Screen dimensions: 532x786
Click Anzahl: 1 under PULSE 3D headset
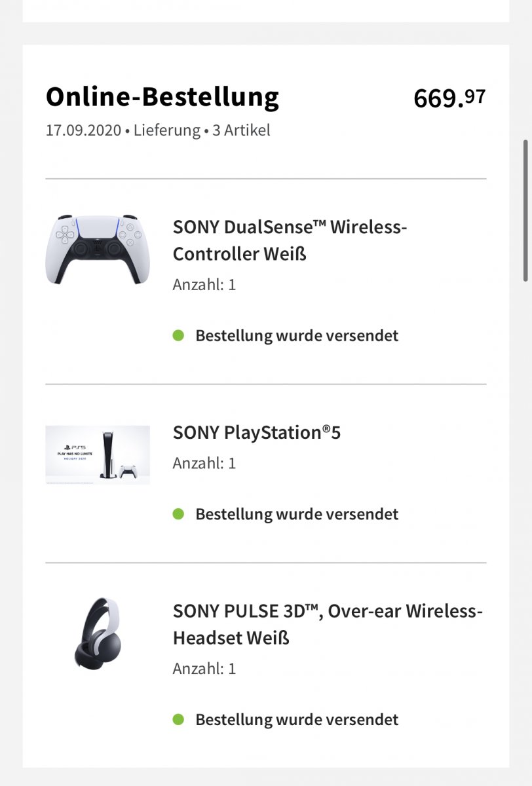pos(204,669)
